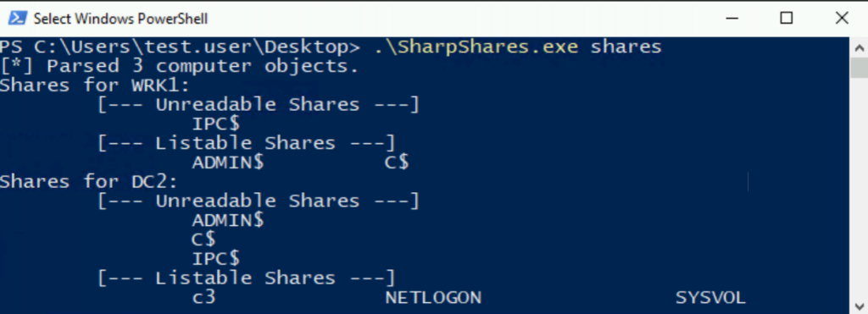Viewport: 868px width, 314px height.
Task: Click the c3 share under DC2
Action: (203, 298)
